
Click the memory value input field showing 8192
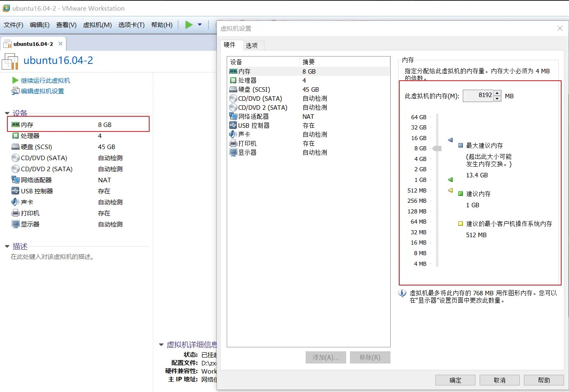pyautogui.click(x=479, y=95)
